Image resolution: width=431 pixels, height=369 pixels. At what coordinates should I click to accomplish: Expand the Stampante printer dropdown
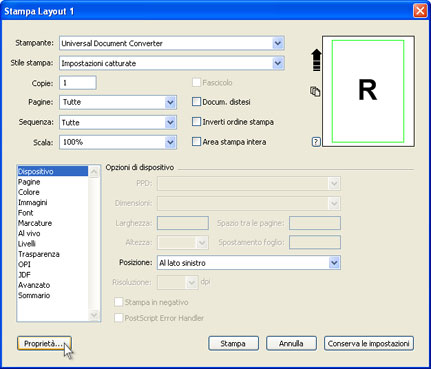click(278, 43)
